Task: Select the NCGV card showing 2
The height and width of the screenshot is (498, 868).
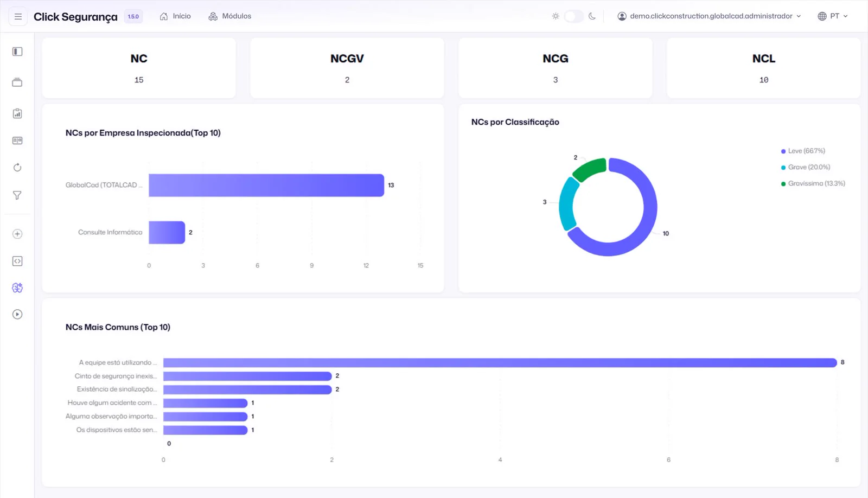Action: pos(347,68)
